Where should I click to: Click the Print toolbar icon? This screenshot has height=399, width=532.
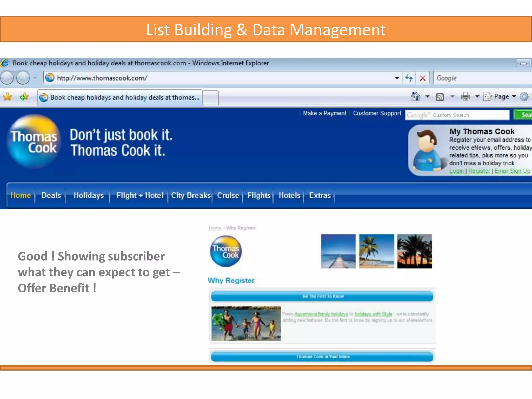tap(465, 97)
